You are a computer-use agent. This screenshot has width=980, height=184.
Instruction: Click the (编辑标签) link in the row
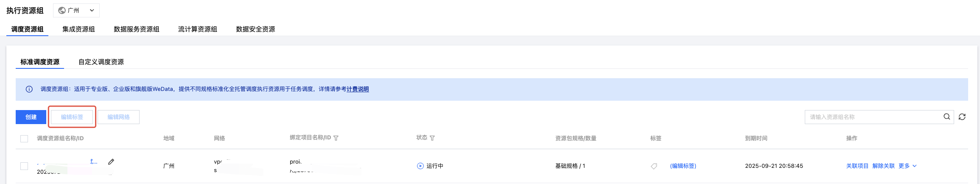(x=683, y=166)
